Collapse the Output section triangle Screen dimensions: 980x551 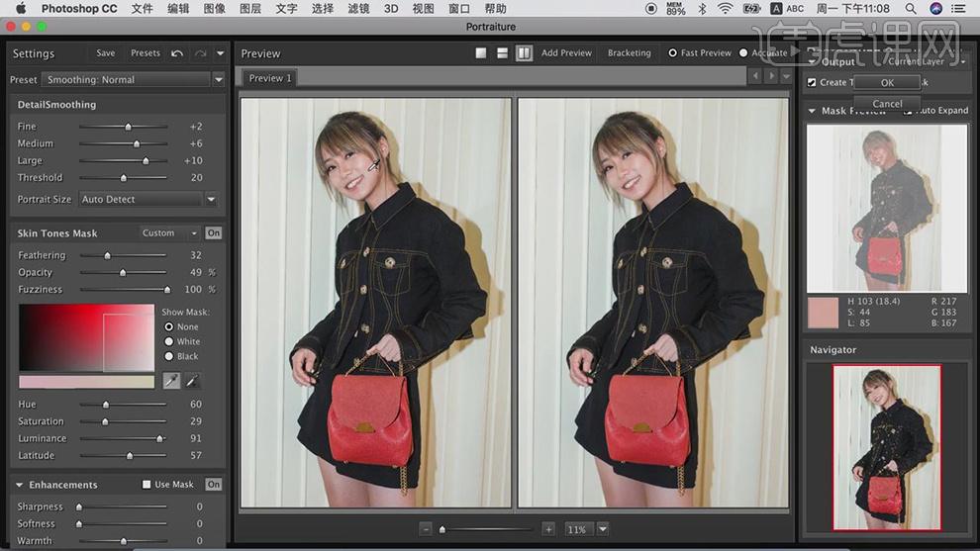812,62
